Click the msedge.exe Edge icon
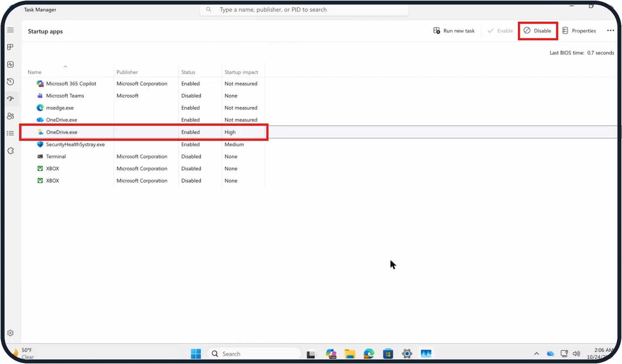The width and height of the screenshot is (622, 364). (x=40, y=108)
